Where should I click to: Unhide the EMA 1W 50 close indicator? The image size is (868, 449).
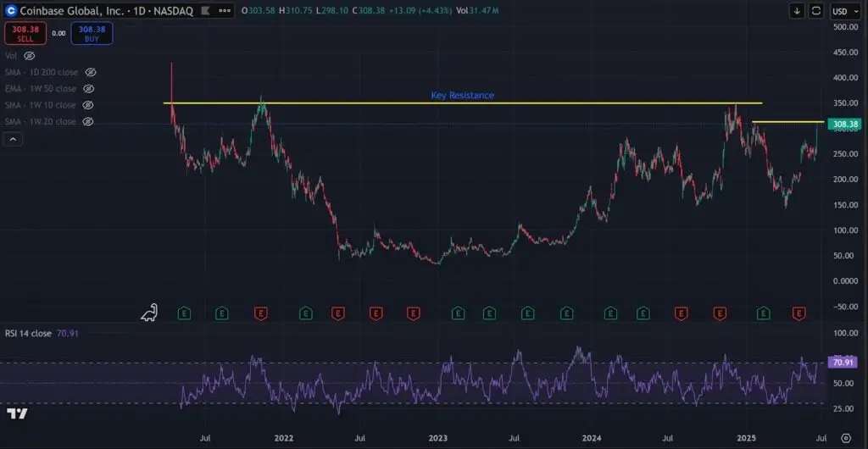point(88,89)
